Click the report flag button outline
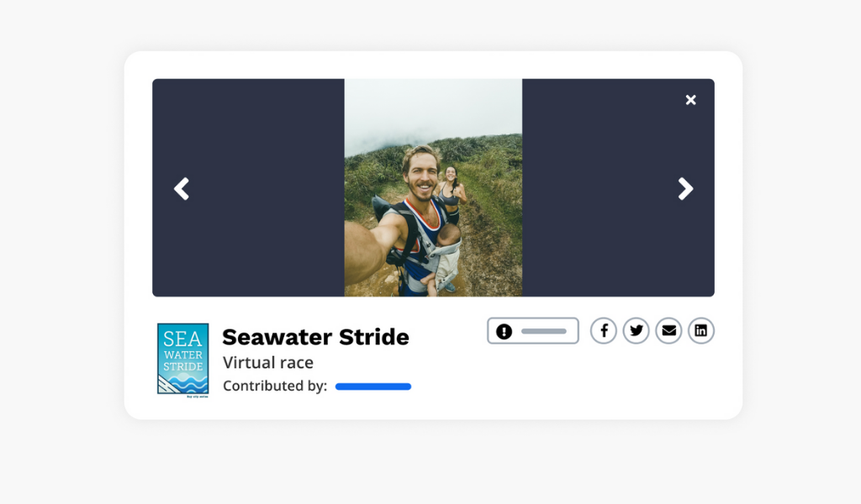The width and height of the screenshot is (861, 504). tap(532, 331)
